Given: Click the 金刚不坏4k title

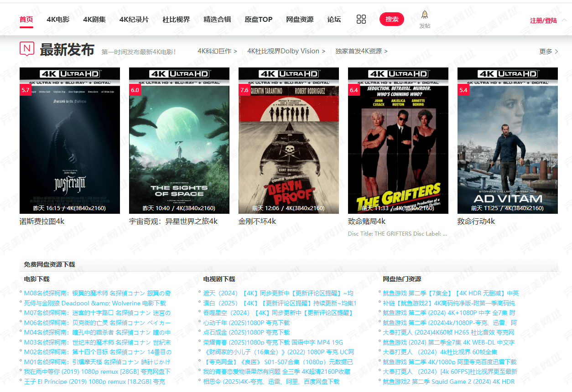Looking at the screenshot, I should (257, 222).
